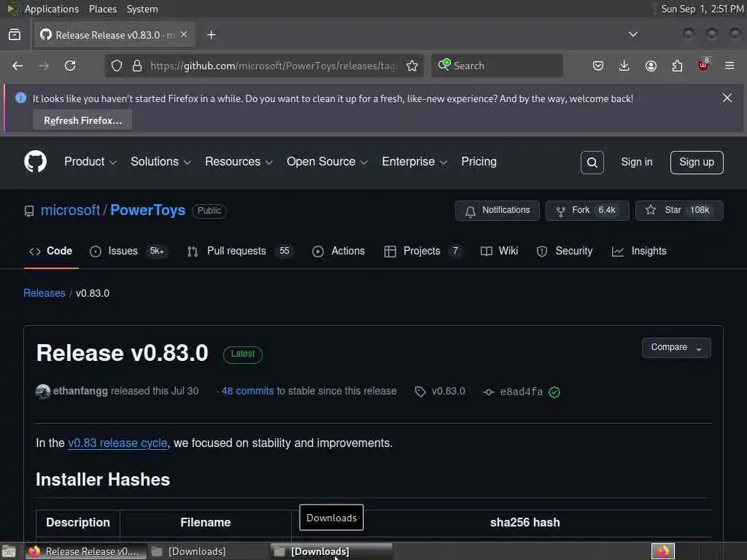Open the System menu

(x=142, y=9)
